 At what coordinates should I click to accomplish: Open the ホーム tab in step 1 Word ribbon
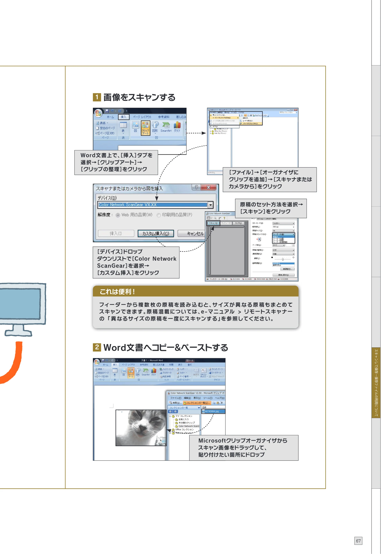pyautogui.click(x=110, y=117)
